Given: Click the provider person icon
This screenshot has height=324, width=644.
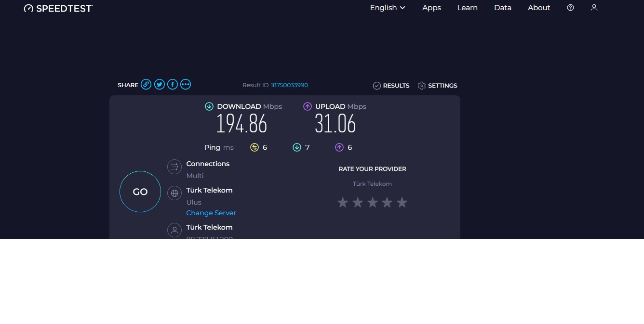Looking at the screenshot, I should click(174, 230).
